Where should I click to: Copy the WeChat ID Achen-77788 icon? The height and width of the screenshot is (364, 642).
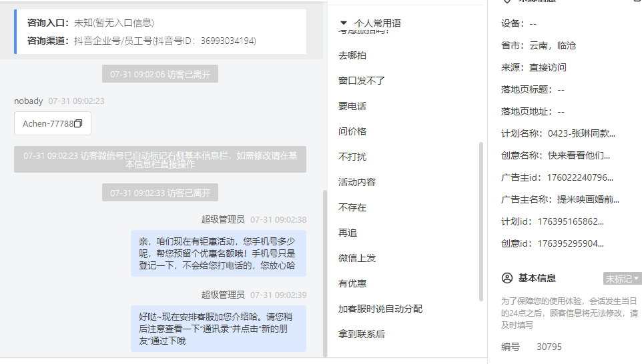pyautogui.click(x=78, y=123)
